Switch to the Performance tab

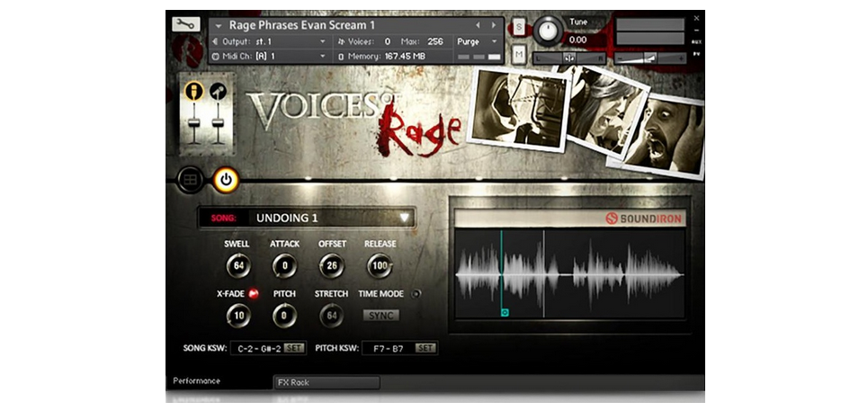(x=196, y=380)
